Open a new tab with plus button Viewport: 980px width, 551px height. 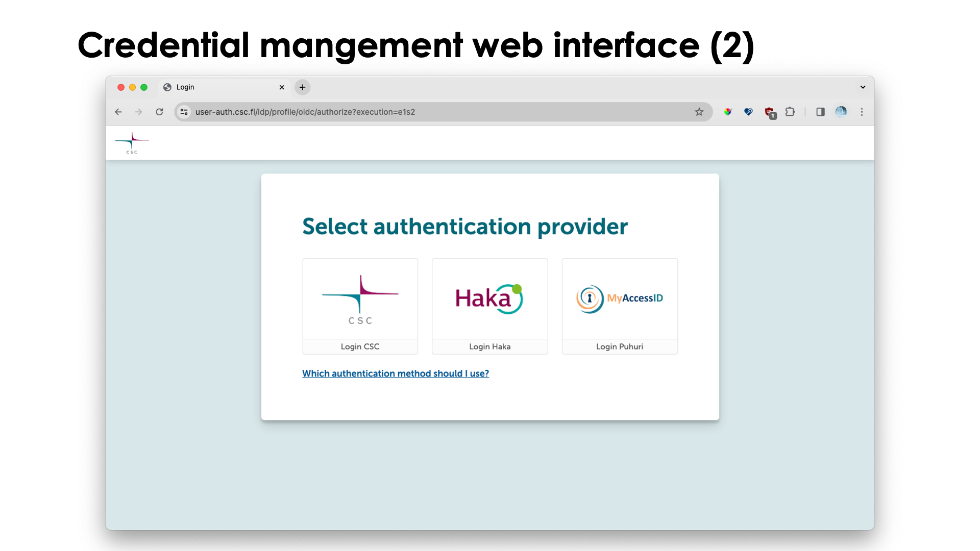point(303,87)
